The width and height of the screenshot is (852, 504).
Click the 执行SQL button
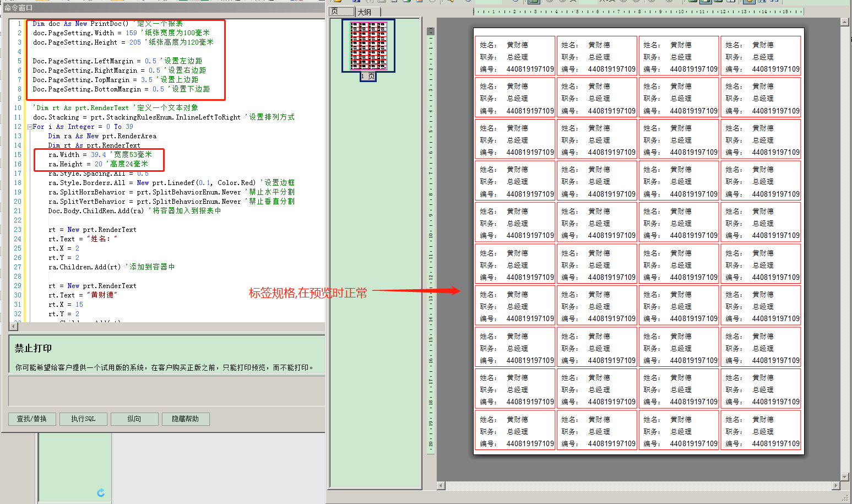point(83,419)
